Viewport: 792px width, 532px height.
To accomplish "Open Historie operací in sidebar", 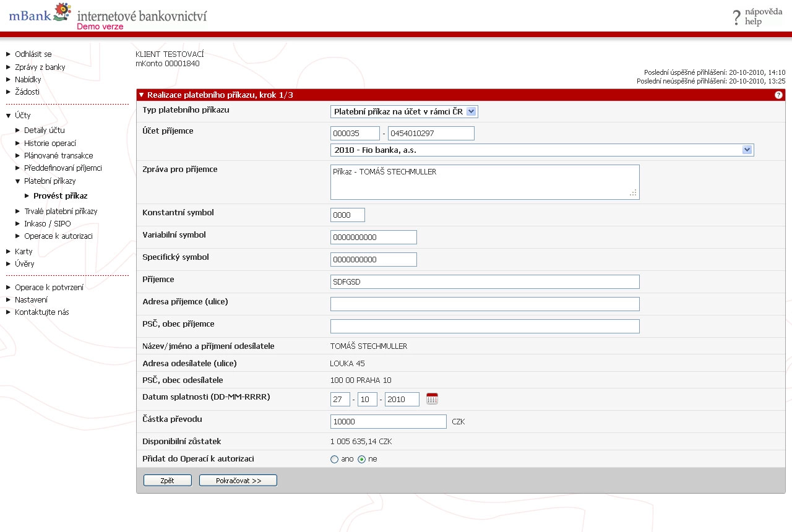I will click(x=49, y=144).
